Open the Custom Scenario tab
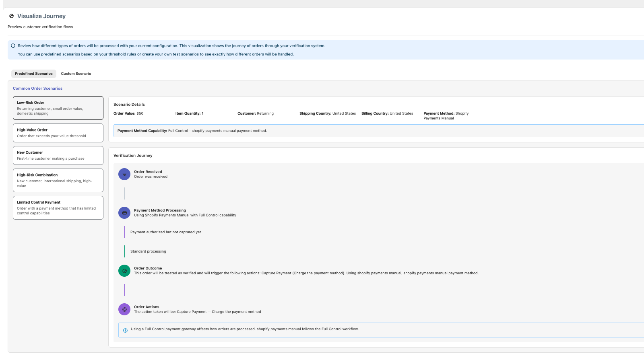The width and height of the screenshot is (644, 362). tap(76, 74)
